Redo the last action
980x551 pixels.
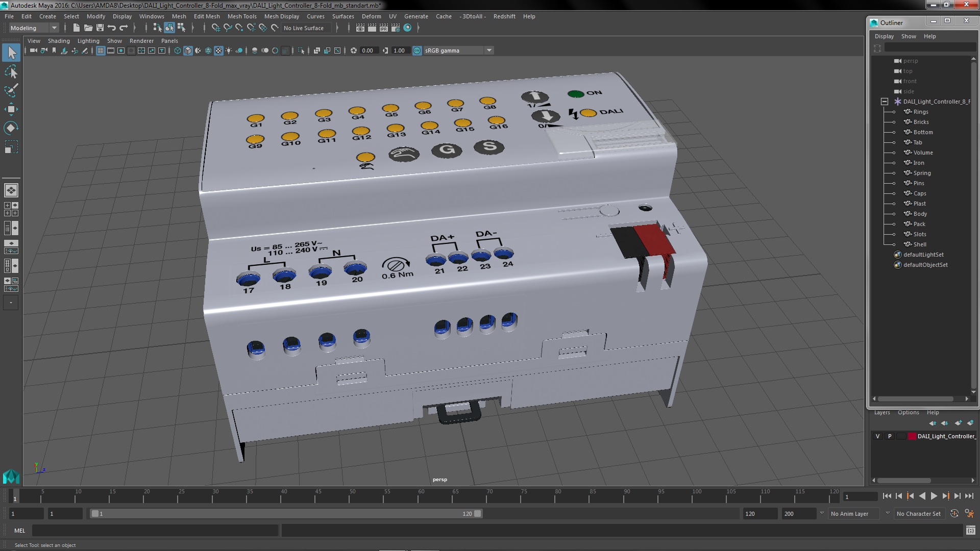124,28
